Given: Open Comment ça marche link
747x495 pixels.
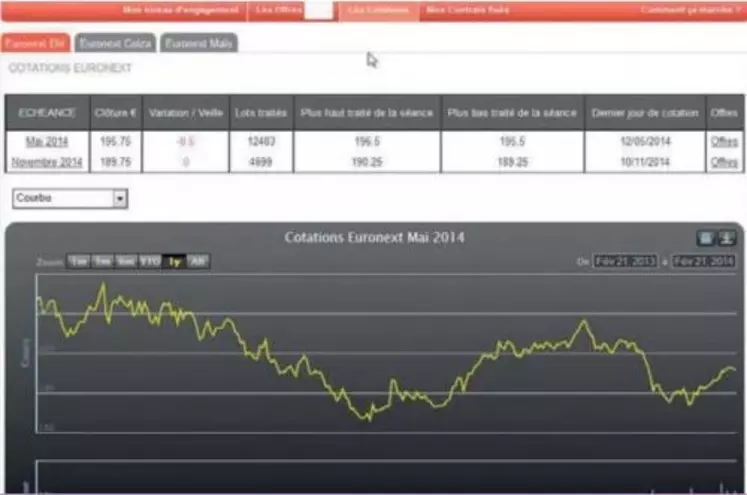Looking at the screenshot, I should click(x=691, y=10).
